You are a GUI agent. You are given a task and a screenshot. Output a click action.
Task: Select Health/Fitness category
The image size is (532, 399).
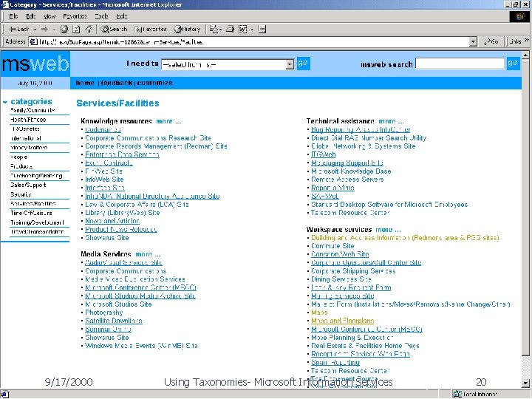[28, 120]
